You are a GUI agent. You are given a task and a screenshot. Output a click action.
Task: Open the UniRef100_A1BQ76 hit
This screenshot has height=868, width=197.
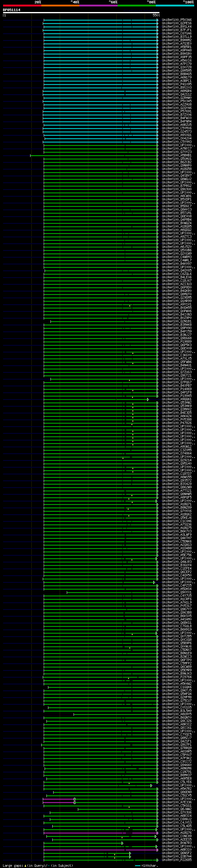176,833
